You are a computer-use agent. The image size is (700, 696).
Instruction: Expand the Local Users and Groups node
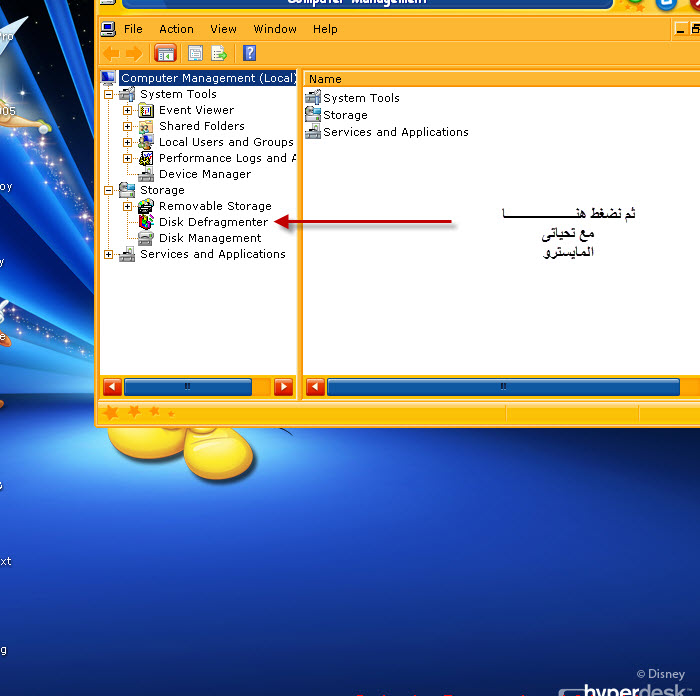click(127, 142)
